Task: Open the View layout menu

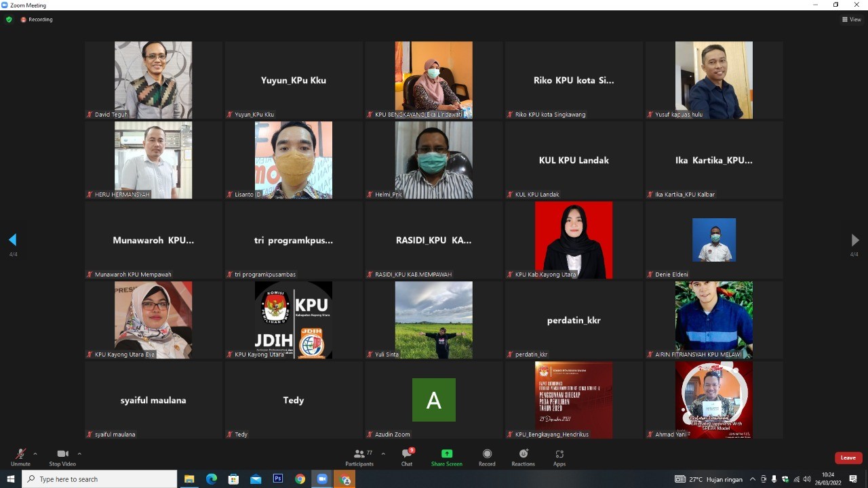Action: tap(851, 20)
